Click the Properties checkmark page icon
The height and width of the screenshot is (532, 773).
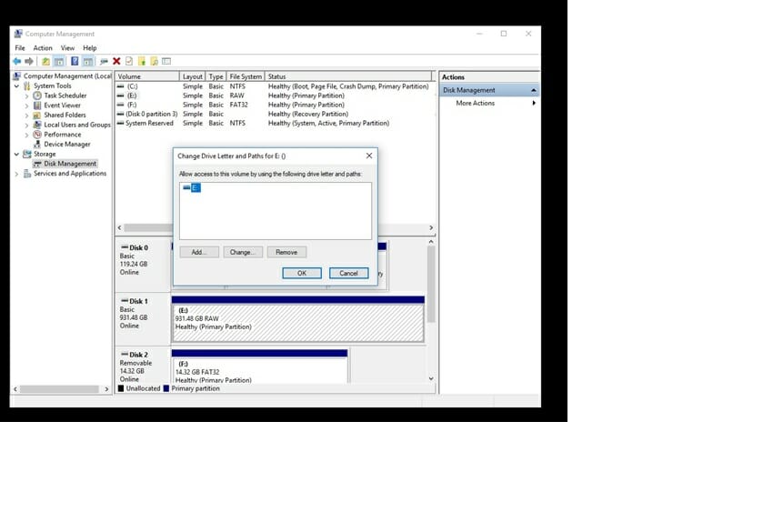click(129, 61)
